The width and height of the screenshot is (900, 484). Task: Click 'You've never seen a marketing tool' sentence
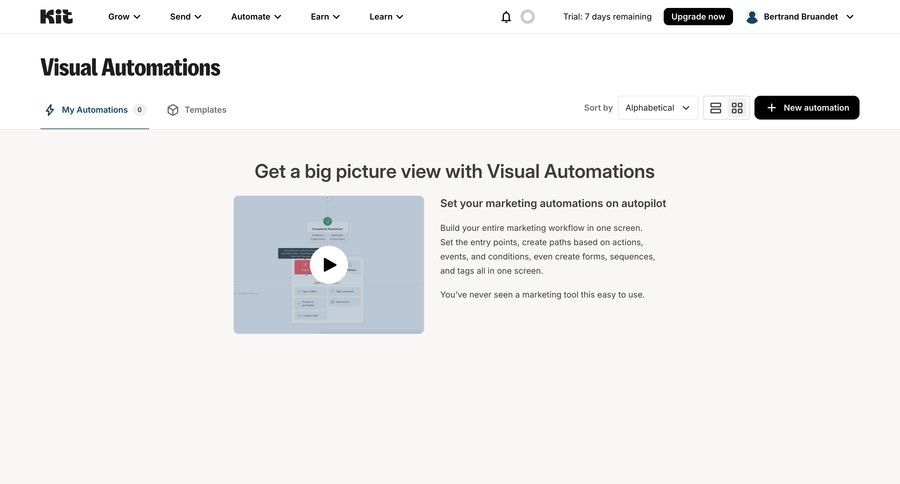542,295
